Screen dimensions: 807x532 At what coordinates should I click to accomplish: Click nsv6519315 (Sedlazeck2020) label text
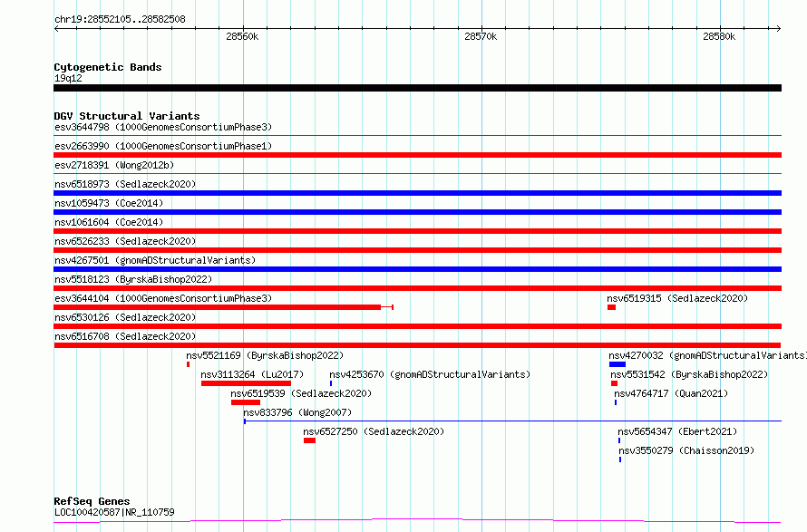(677, 298)
